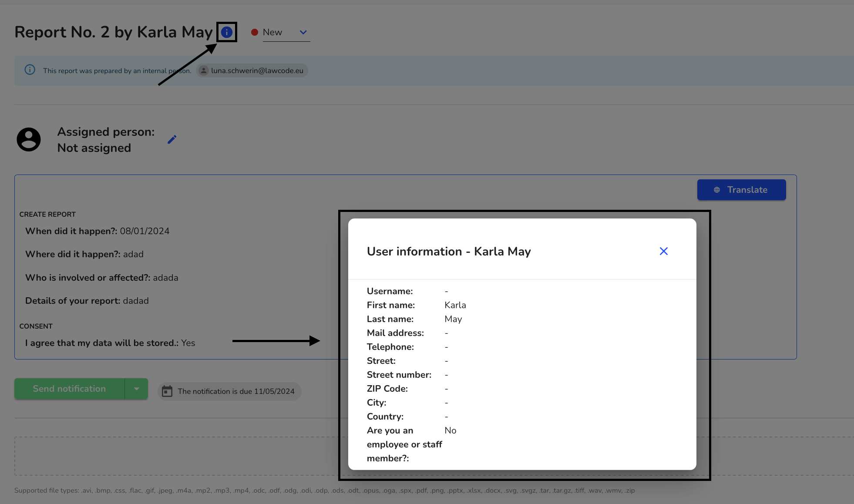This screenshot has width=854, height=504.
Task: Click the 'Street:' label
Action: click(381, 361)
